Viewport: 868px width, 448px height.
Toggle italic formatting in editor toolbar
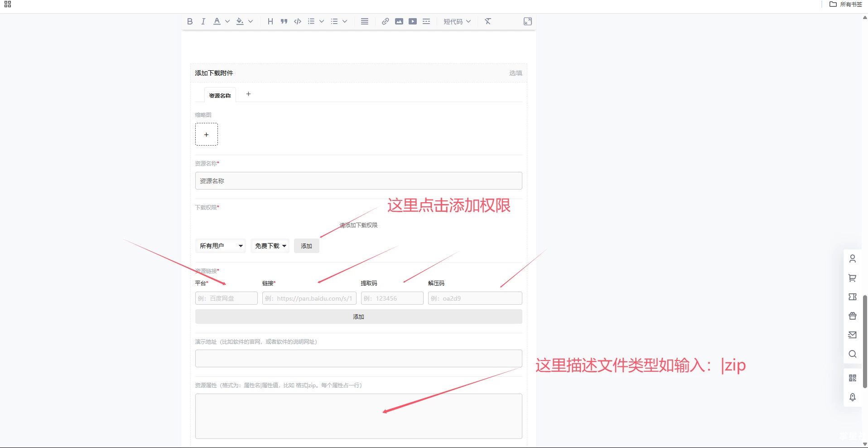click(x=203, y=21)
